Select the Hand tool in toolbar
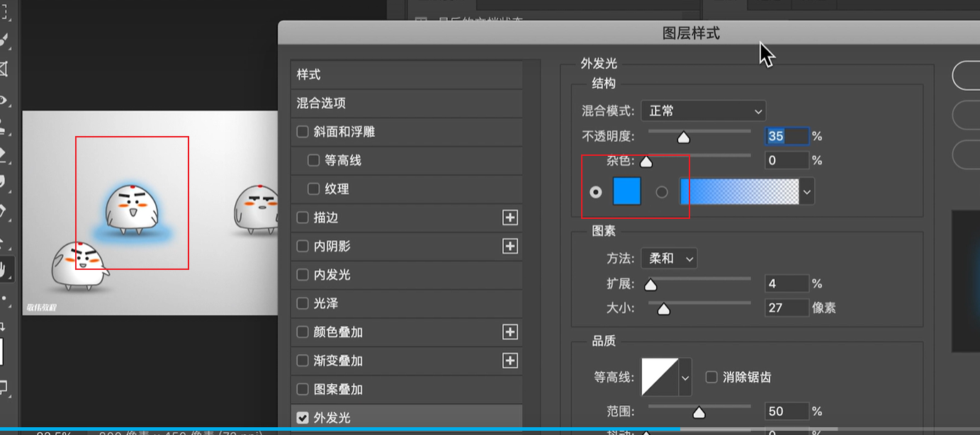Image resolution: width=980 pixels, height=435 pixels. pyautogui.click(x=5, y=269)
